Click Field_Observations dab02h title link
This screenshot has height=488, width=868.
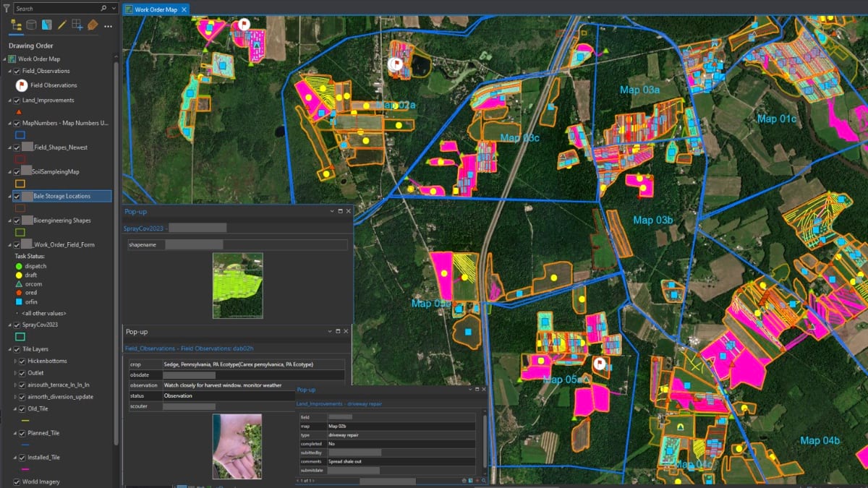click(189, 348)
